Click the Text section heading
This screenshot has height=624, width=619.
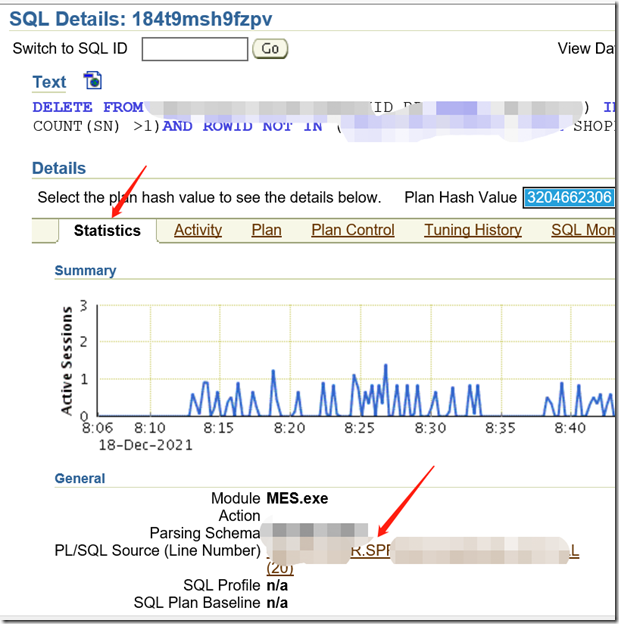[49, 82]
